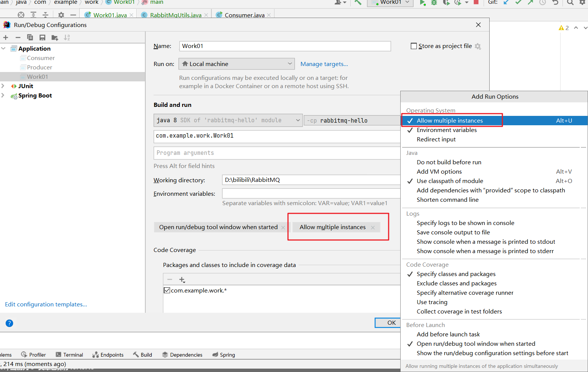Show Git history clock icon

(543, 2)
